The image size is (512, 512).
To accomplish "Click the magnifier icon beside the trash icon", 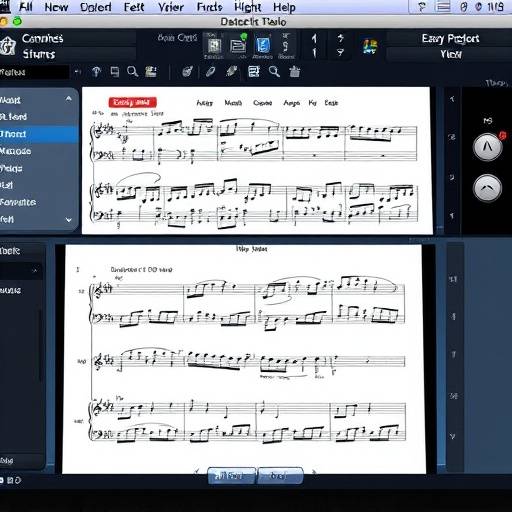I will pyautogui.click(x=274, y=72).
